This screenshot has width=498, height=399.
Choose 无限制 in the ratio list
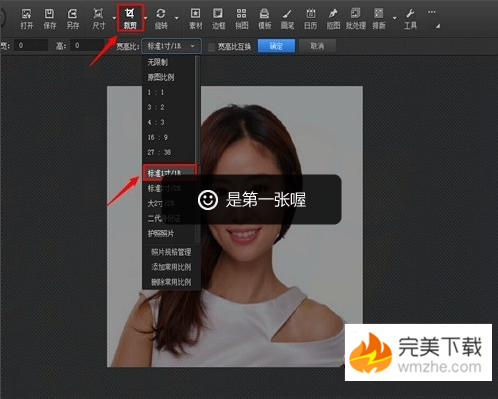point(168,62)
